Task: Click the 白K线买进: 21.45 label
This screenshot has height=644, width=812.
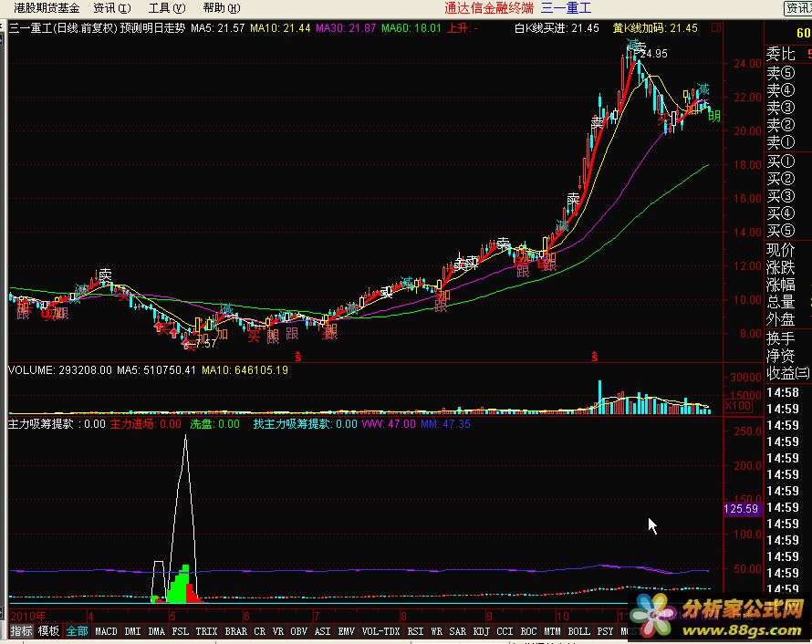Action: click(557, 28)
